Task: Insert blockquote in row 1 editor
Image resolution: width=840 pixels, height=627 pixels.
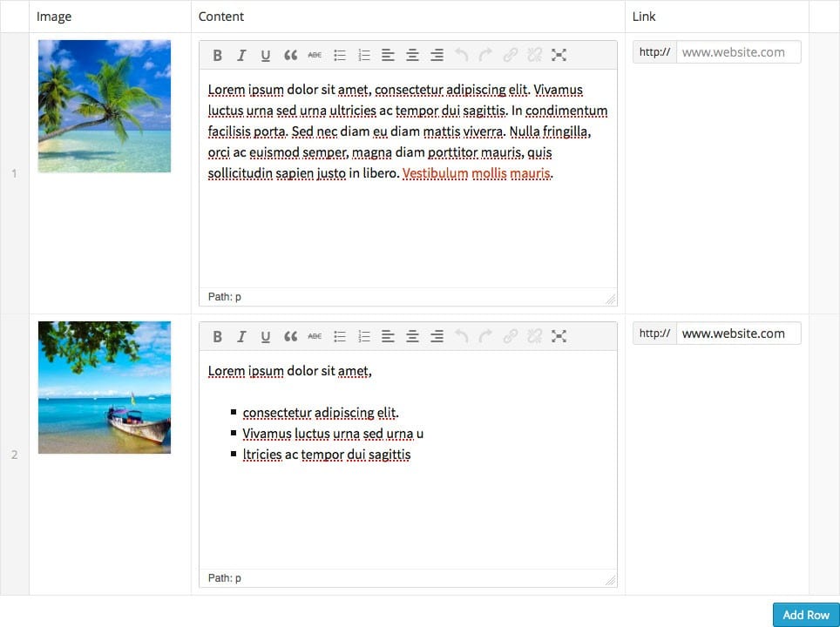Action: tap(290, 55)
